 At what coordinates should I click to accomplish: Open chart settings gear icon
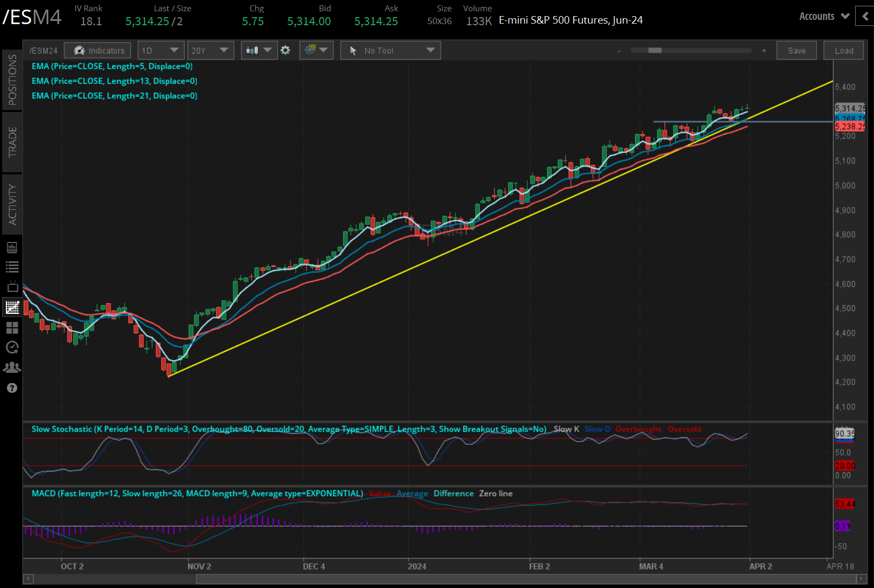(286, 50)
